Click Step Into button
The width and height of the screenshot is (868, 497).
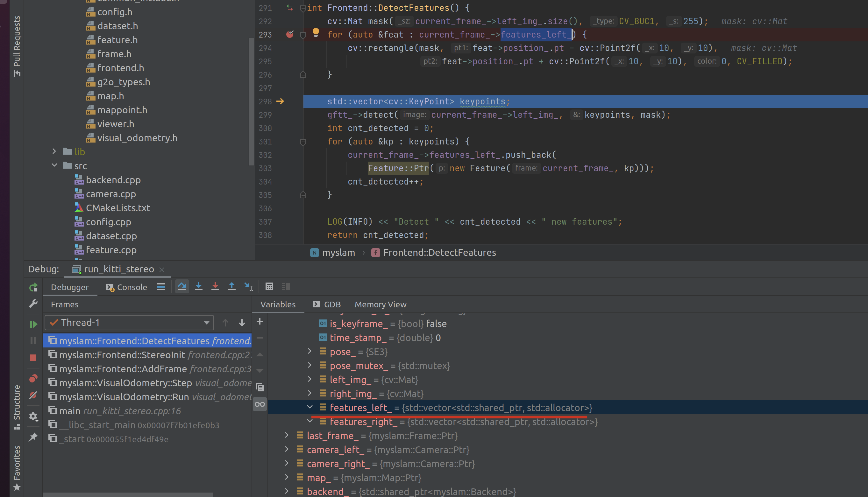click(198, 286)
